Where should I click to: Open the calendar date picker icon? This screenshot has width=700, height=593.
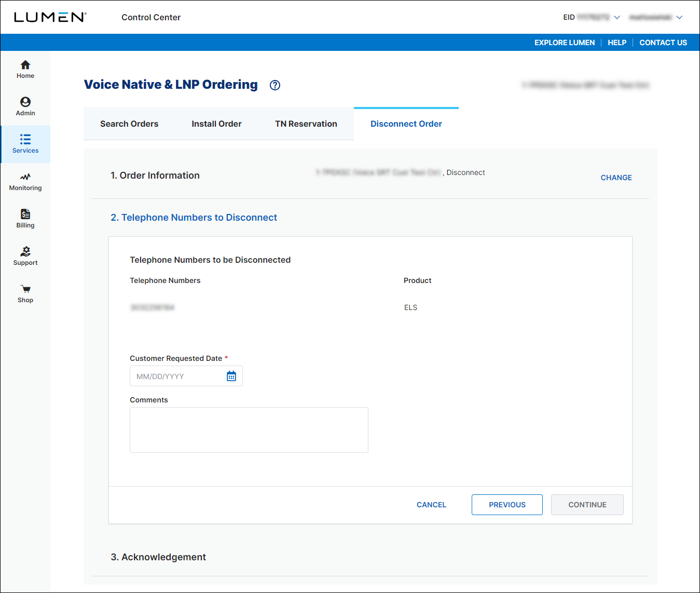pos(231,376)
